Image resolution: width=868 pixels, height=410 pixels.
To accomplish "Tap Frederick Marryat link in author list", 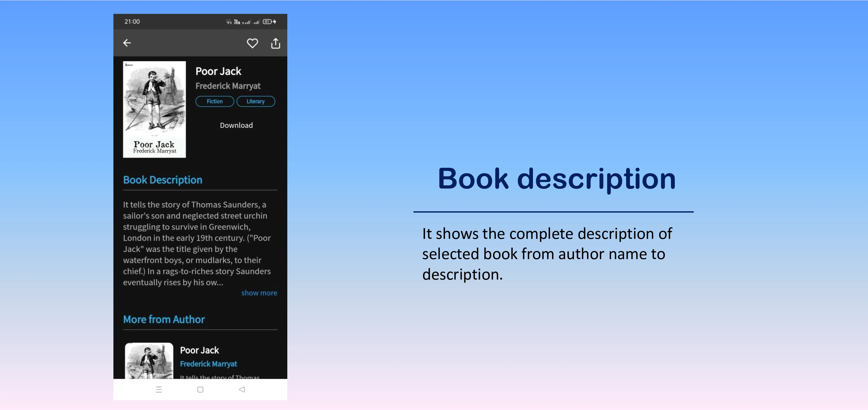I will click(x=208, y=364).
